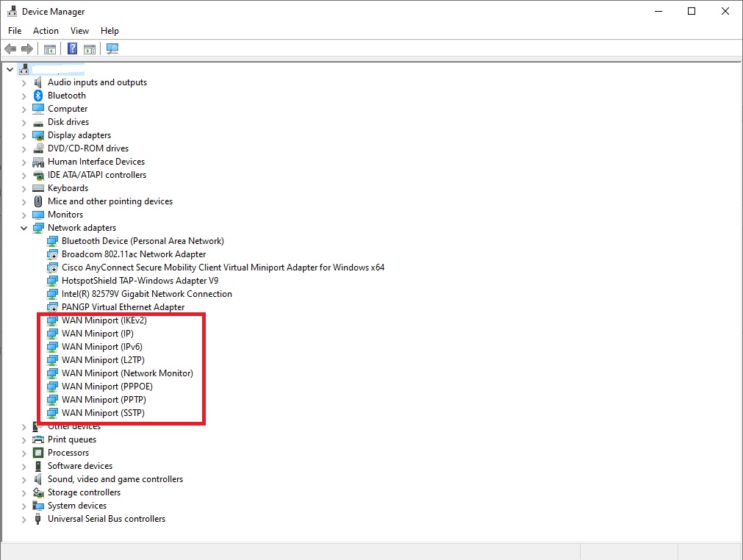Select WAN Miniport (IPv6)
This screenshot has height=560, width=743.
tap(102, 348)
